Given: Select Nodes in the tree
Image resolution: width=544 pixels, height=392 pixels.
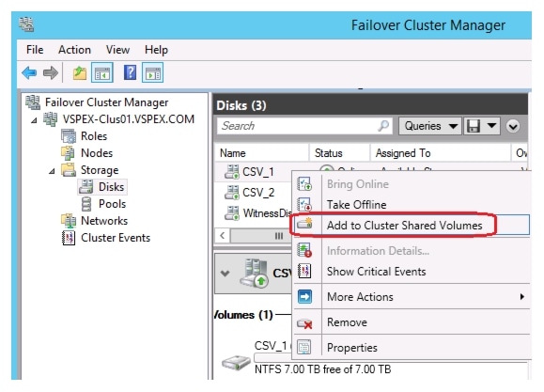Looking at the screenshot, I should [97, 153].
